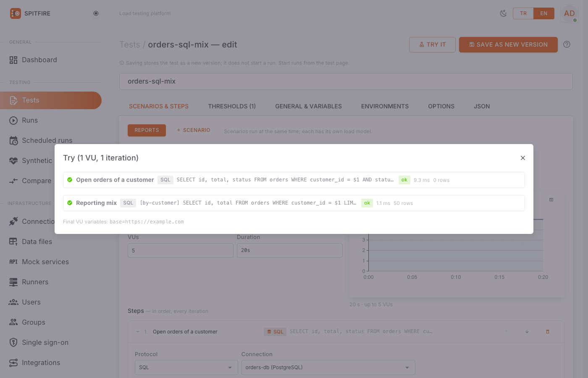Collapse step 1 Open orders of a customer
Screen dimensions: 588x378
point(137,332)
